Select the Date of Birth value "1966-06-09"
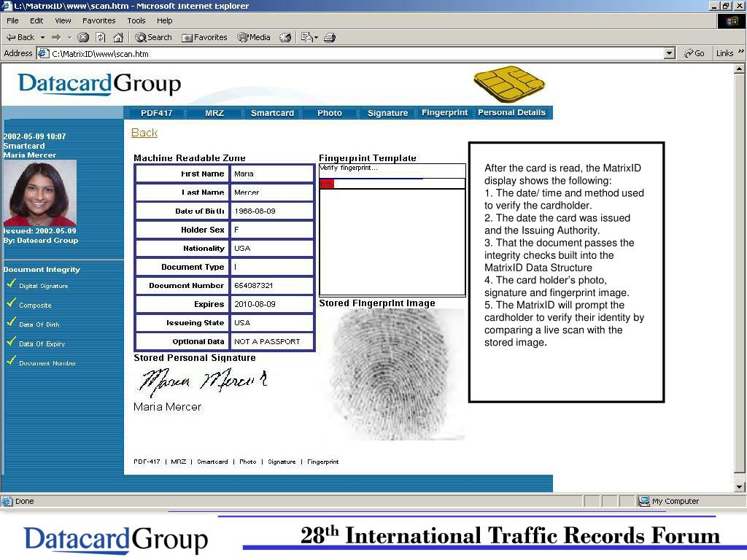This screenshot has width=747, height=560. pos(255,211)
